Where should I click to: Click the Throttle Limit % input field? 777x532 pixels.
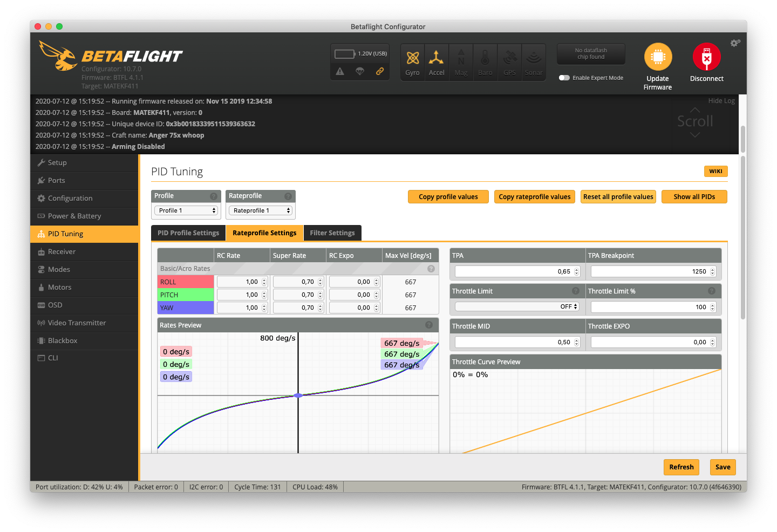[653, 307]
